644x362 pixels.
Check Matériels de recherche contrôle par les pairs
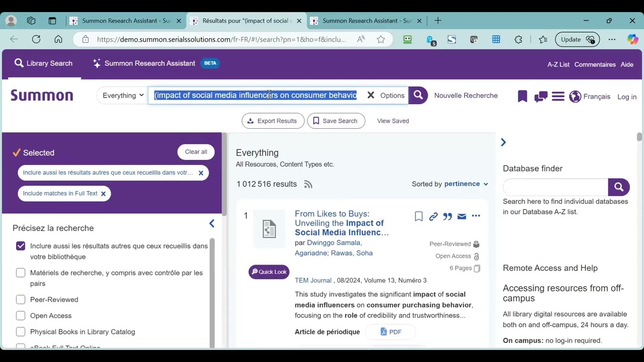21,273
